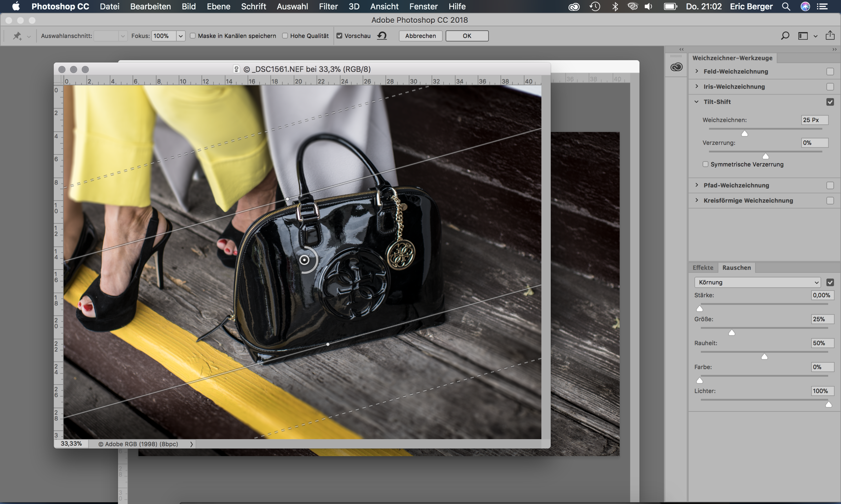This screenshot has height=504, width=841.
Task: Click the Rauheit slider handle
Action: click(764, 357)
